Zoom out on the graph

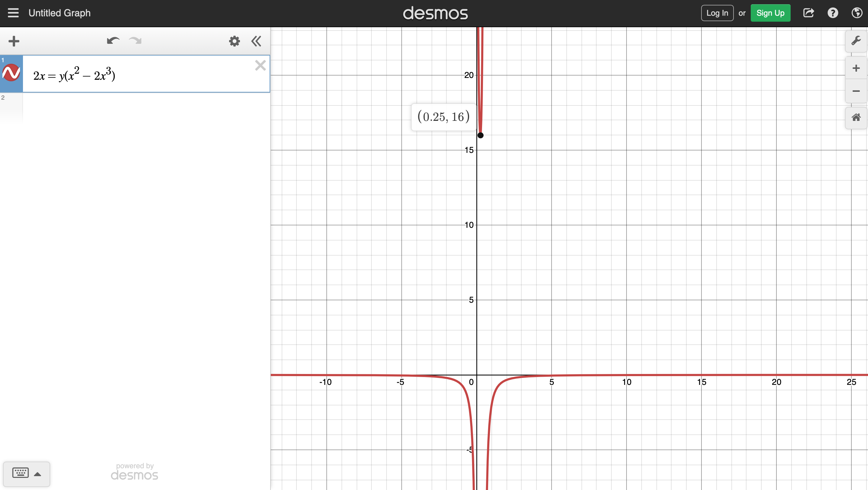tap(856, 91)
